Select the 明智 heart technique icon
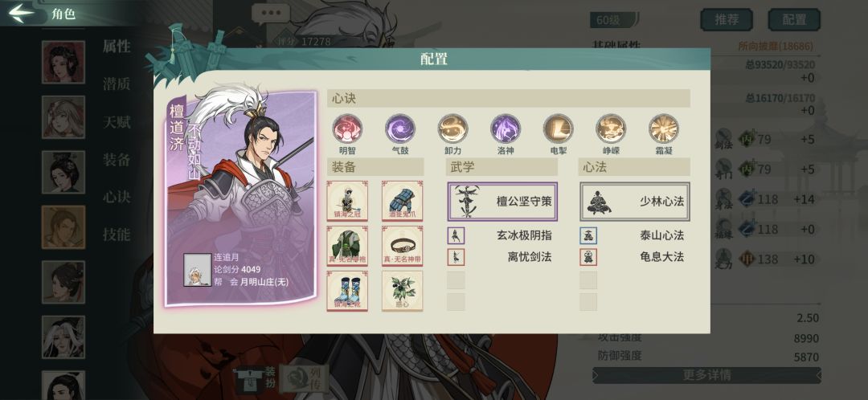 point(347,129)
